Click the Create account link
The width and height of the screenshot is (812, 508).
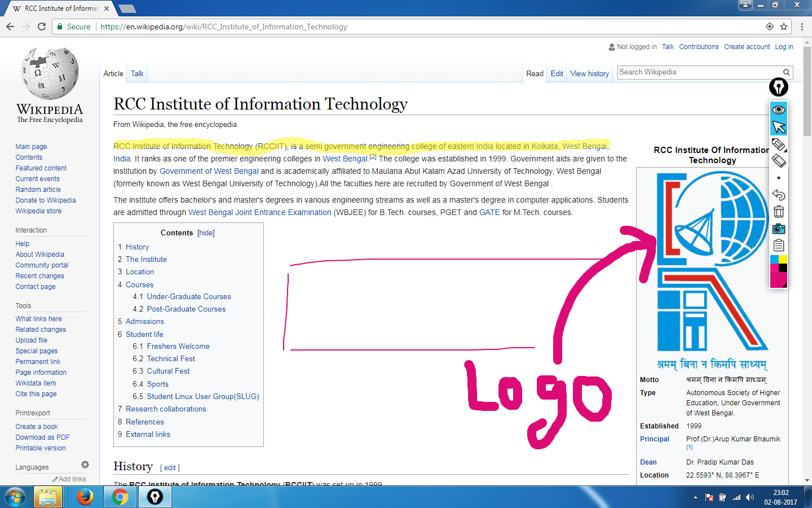(x=747, y=47)
